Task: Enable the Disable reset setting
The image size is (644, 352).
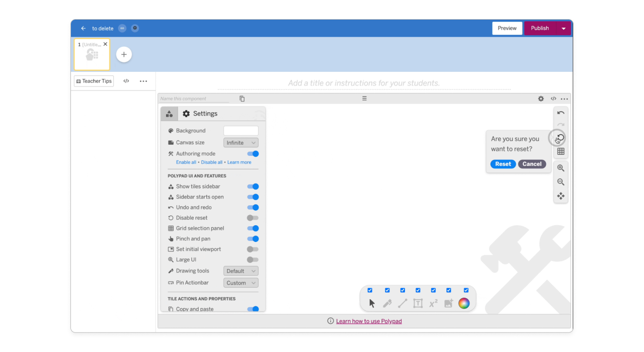Action: pos(253,218)
